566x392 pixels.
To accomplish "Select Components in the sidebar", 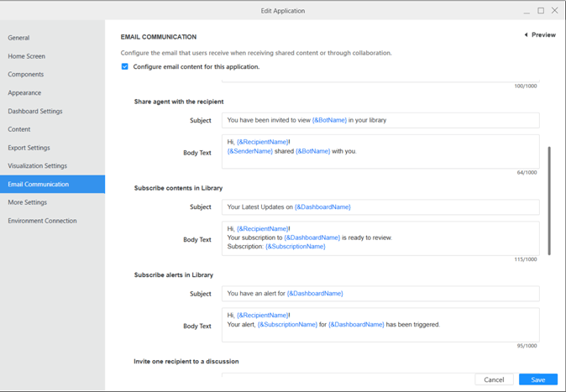I will pos(26,75).
